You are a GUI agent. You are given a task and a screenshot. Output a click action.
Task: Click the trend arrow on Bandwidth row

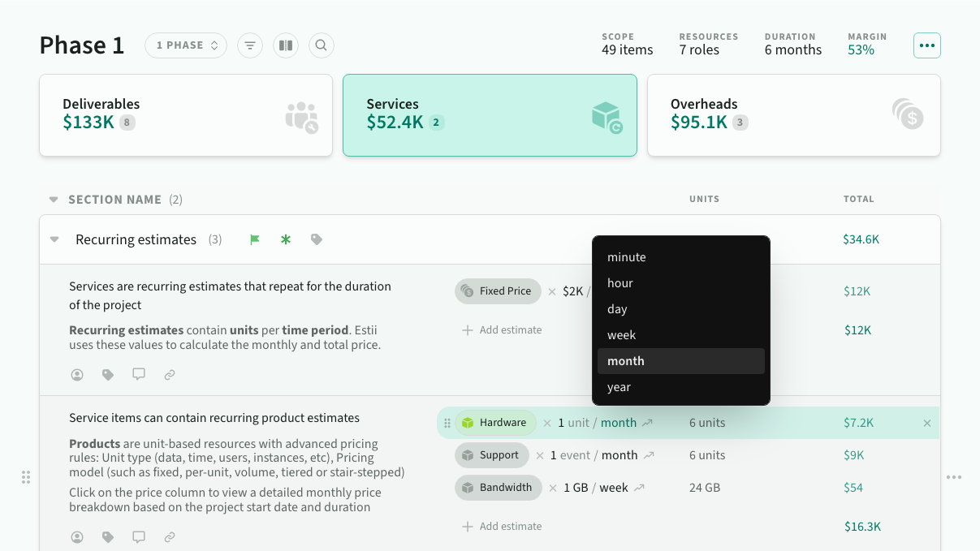pos(639,488)
